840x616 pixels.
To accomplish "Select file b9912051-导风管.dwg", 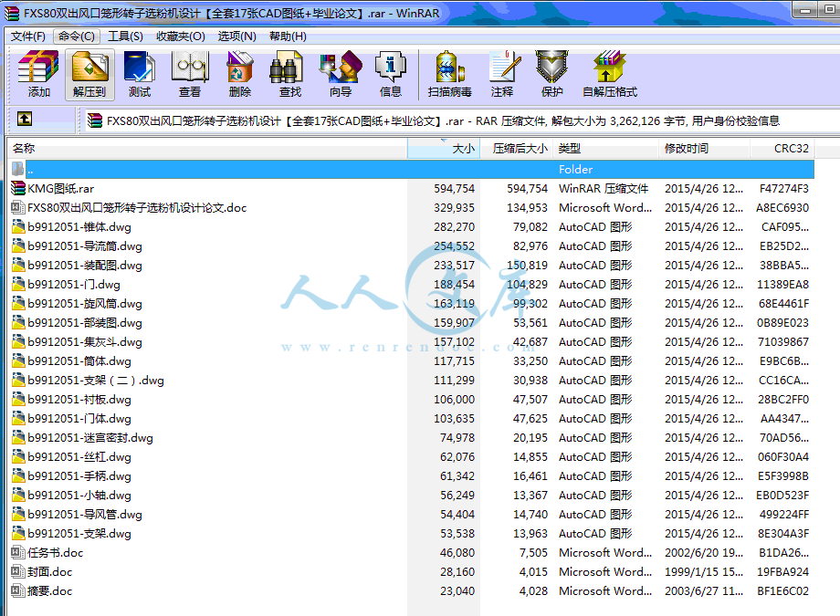I will [85, 514].
